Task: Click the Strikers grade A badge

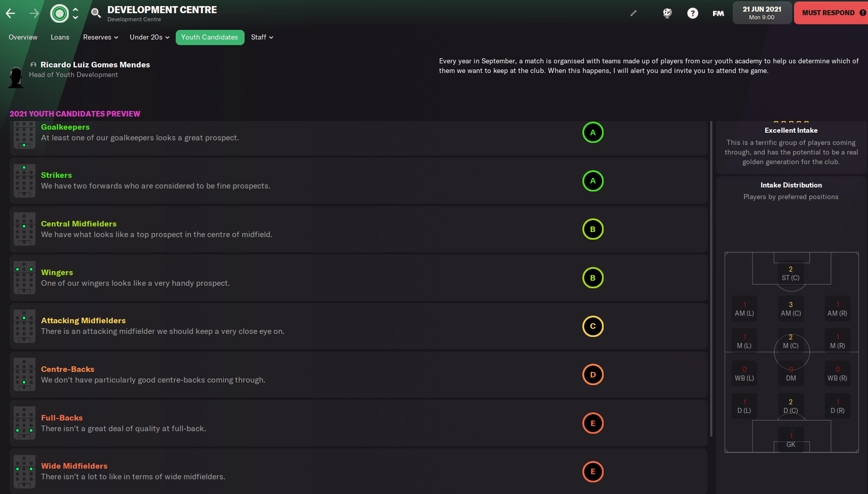Action: point(593,181)
